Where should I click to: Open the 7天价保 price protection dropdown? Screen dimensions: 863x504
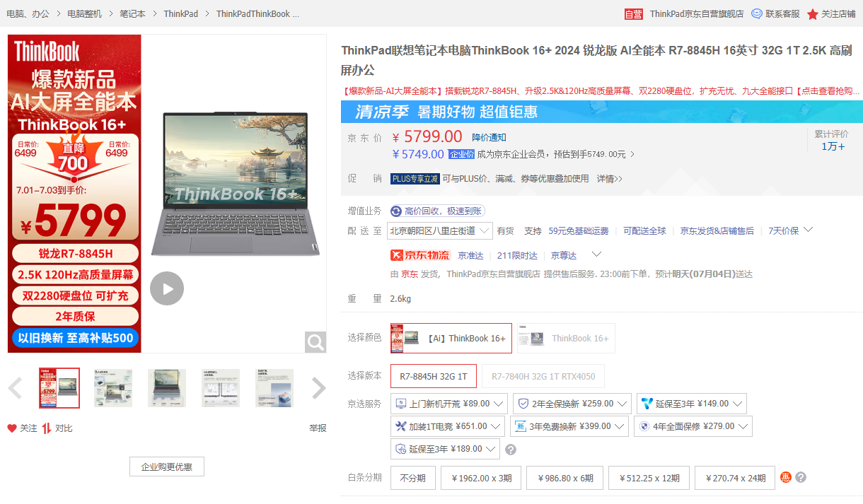point(791,230)
